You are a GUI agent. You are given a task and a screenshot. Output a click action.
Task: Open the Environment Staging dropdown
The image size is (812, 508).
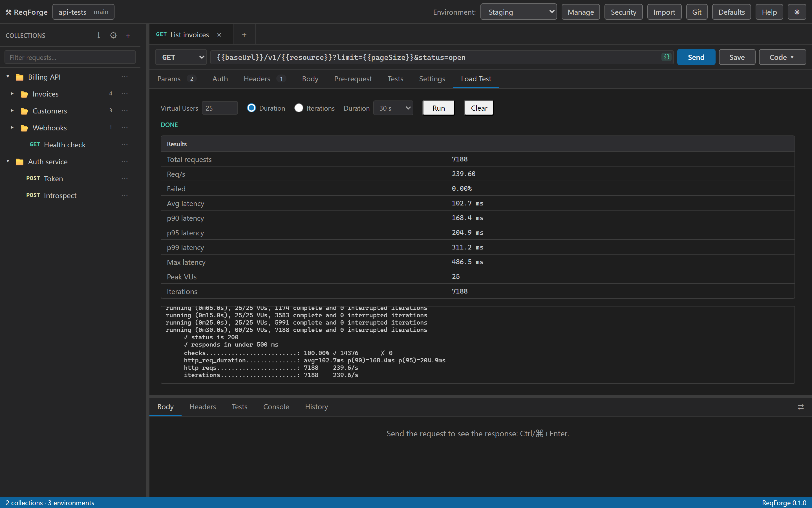coord(518,12)
